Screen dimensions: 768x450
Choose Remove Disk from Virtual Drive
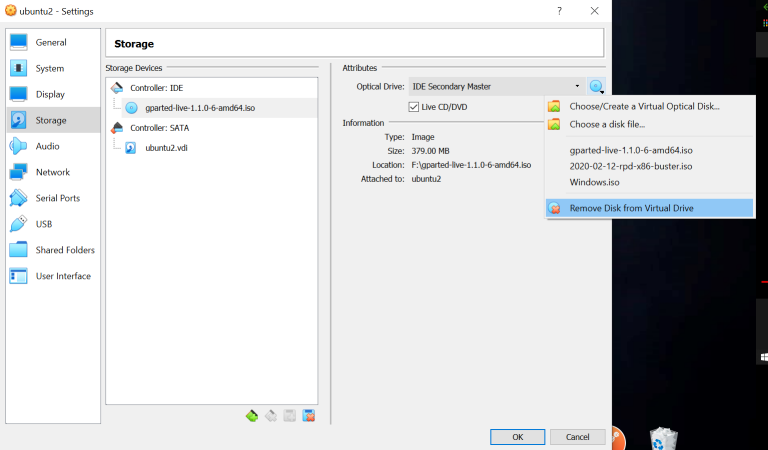click(x=631, y=208)
